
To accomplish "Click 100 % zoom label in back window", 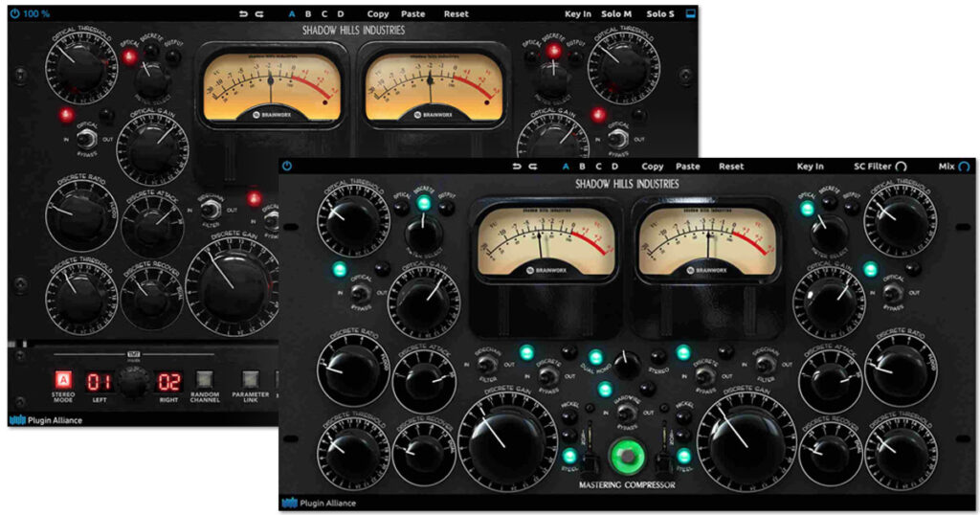I will click(x=36, y=13).
